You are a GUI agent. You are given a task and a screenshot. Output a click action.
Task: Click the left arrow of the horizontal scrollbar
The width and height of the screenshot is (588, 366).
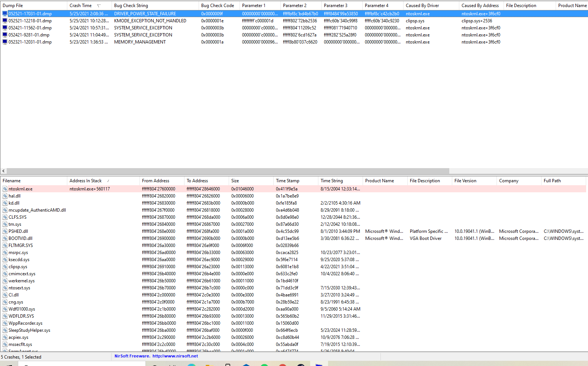tap(3, 171)
